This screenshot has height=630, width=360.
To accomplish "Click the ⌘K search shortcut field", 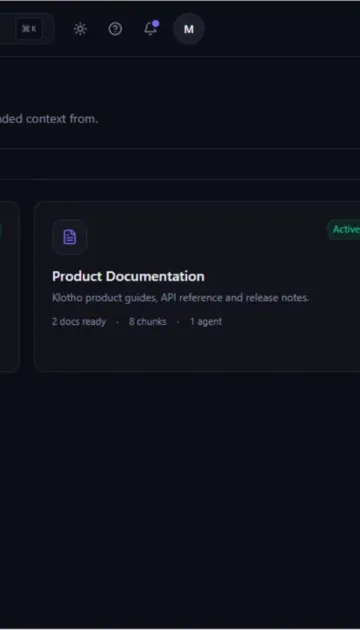I will (27, 29).
